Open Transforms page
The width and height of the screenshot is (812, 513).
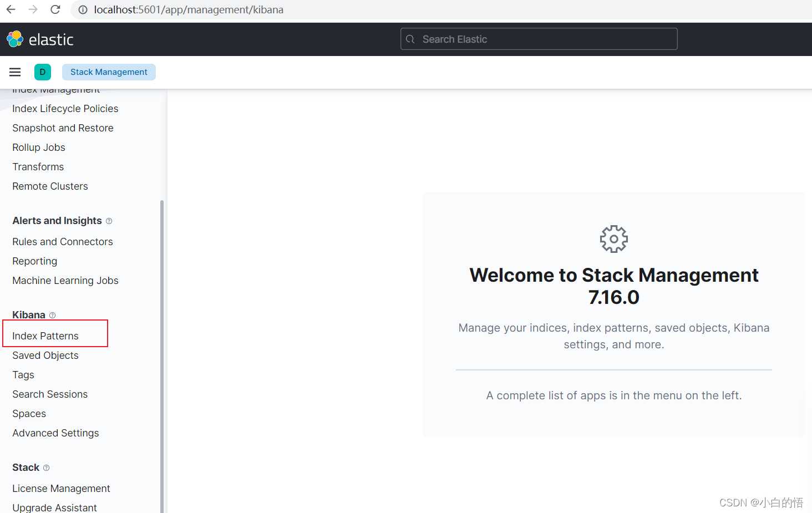tap(38, 167)
